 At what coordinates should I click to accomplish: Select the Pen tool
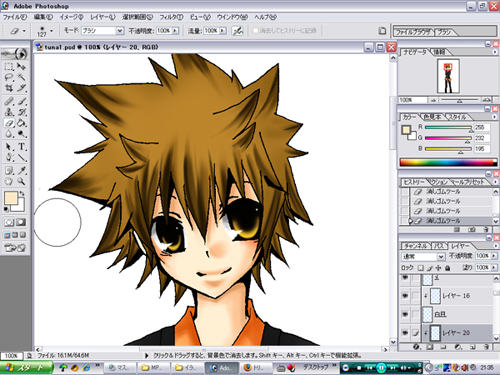pos(9,158)
